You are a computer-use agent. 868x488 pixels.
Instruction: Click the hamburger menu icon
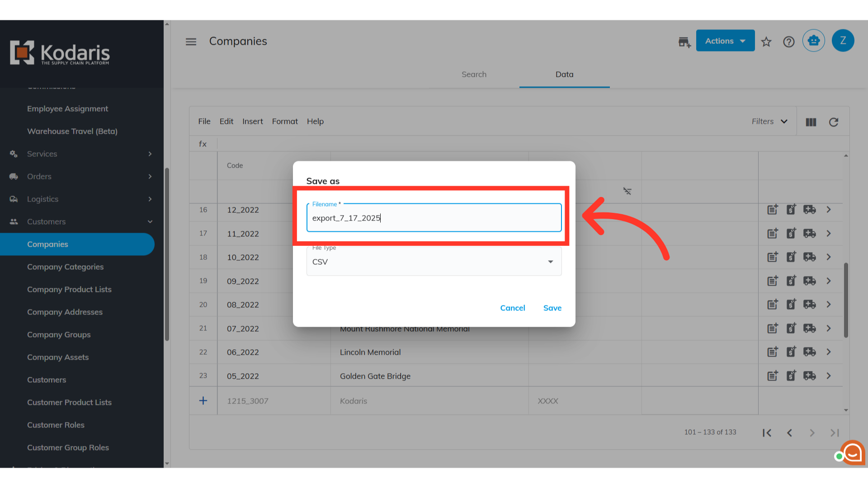[x=191, y=42]
